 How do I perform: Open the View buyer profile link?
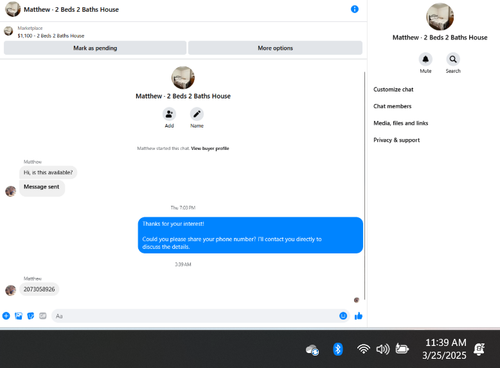pyautogui.click(x=210, y=148)
